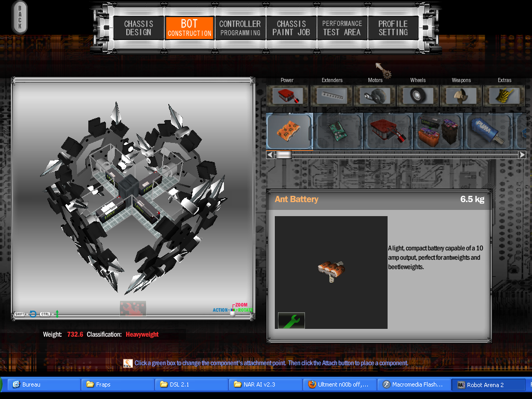Open the NAR AI v2.3 taskbar item
This screenshot has height=399, width=532.
pos(265,384)
